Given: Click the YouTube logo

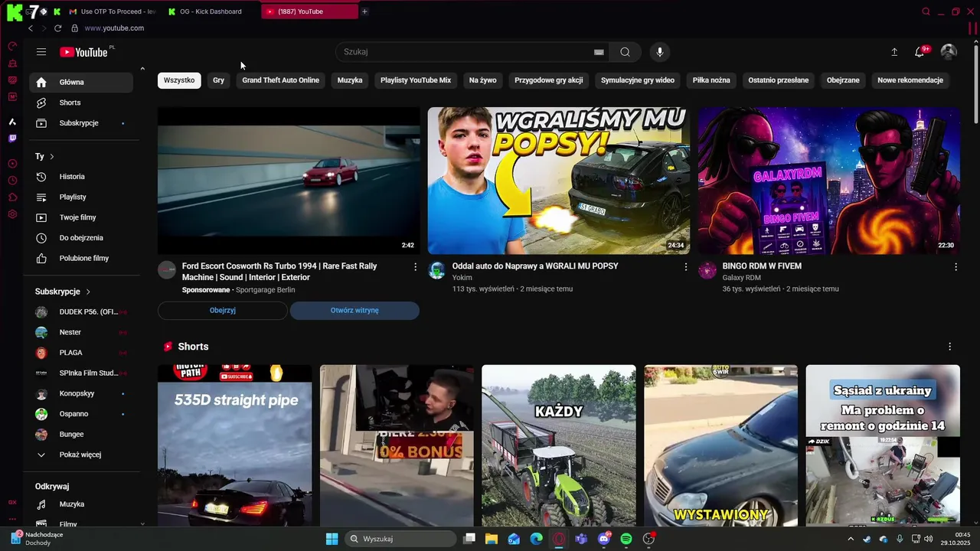Looking at the screenshot, I should (83, 52).
